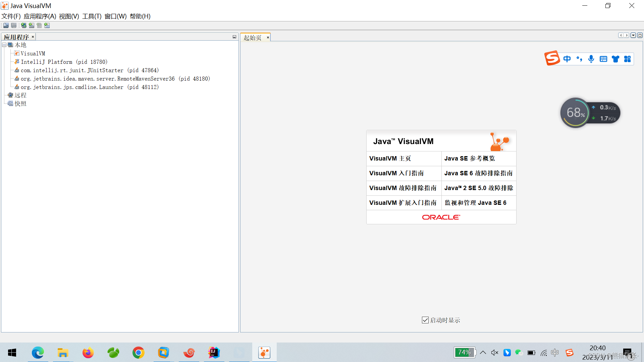Open the 工具(T) menu
This screenshot has height=362, width=644.
[92, 16]
